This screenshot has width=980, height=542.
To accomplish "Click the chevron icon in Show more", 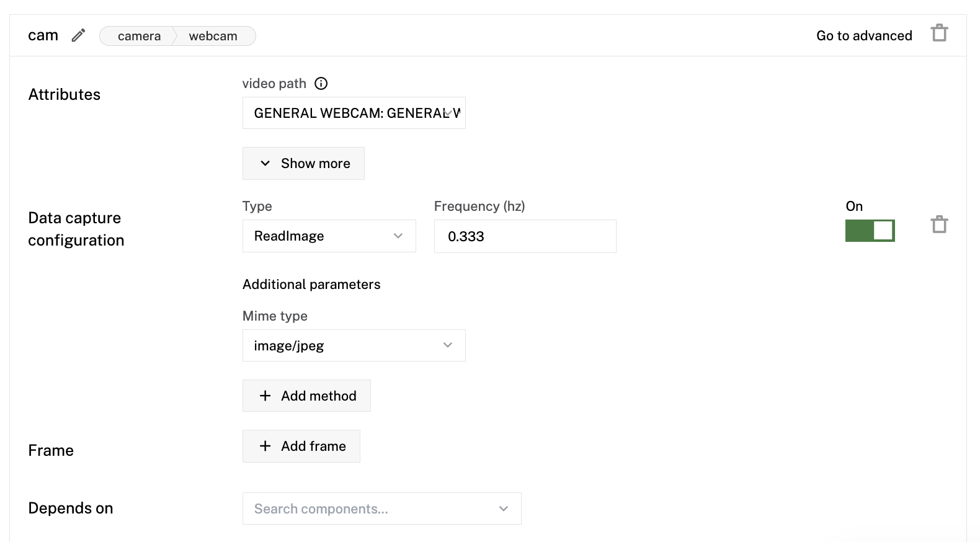I will click(265, 164).
